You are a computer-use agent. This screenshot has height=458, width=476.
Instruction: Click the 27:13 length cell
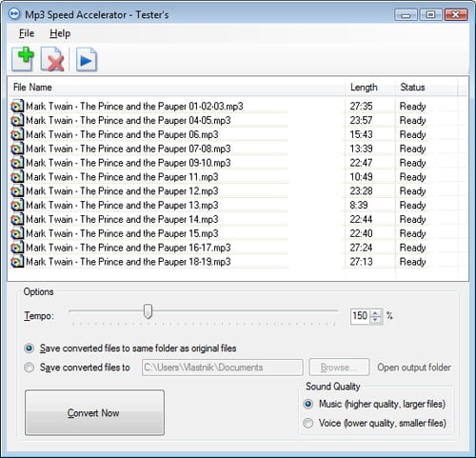pos(361,262)
